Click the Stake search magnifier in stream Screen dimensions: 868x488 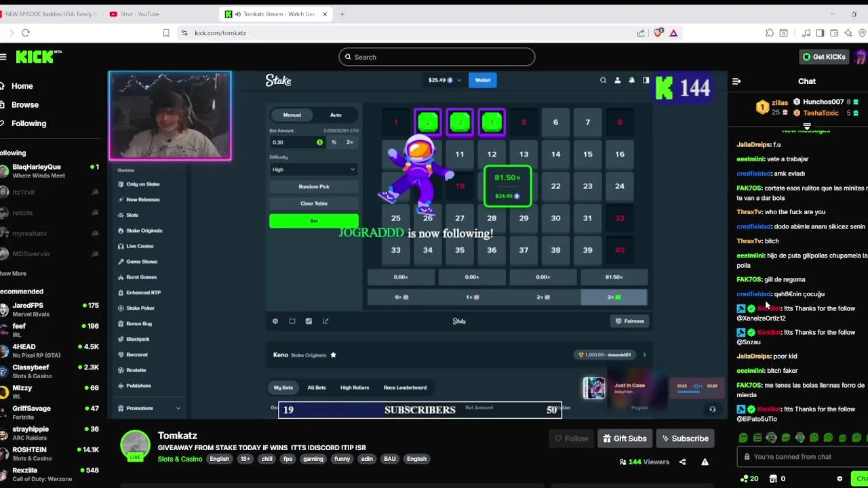[603, 80]
